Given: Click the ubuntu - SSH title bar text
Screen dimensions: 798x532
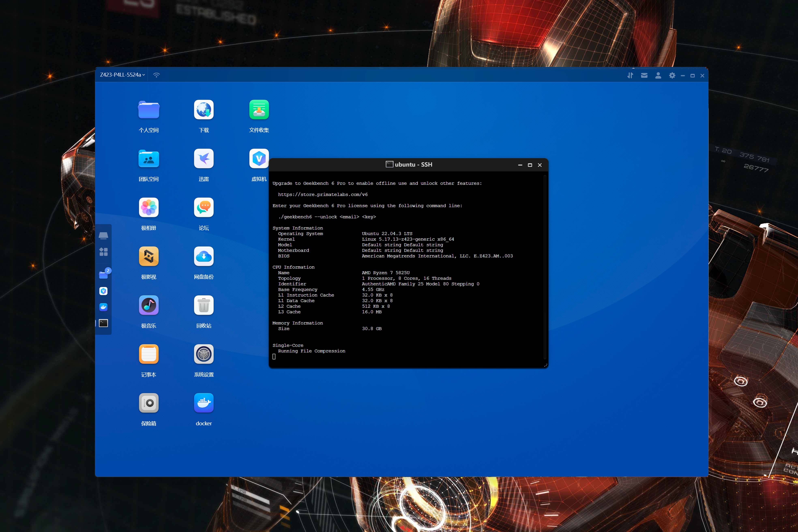Looking at the screenshot, I should pos(413,165).
